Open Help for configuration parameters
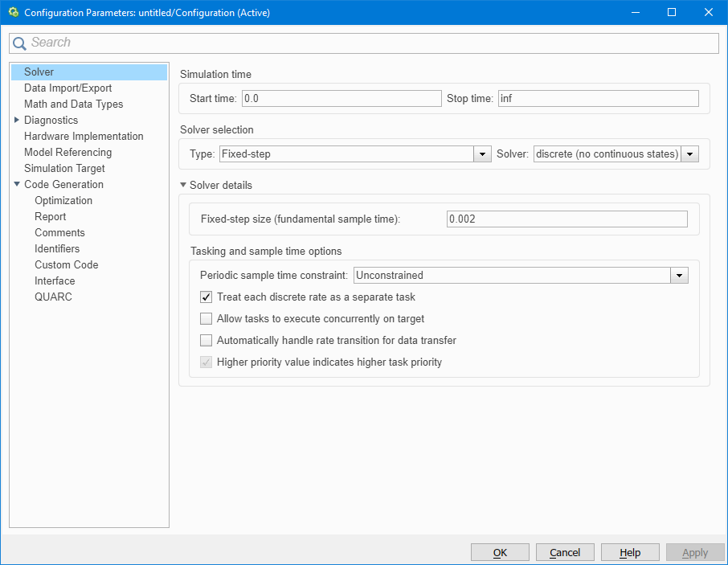Screen dimensions: 728x565 click(630, 552)
